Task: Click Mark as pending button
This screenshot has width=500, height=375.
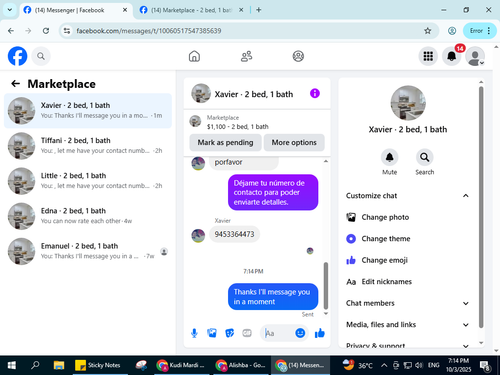Action: pos(225,142)
